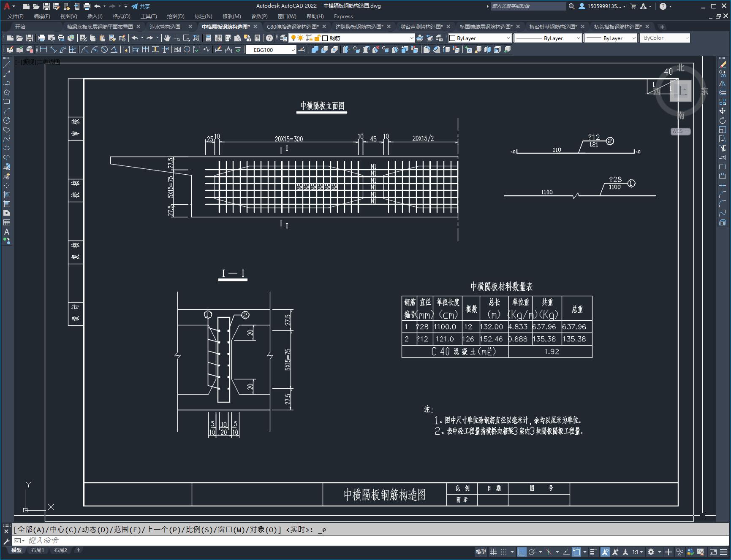Click the ViewCube top face 上
The width and height of the screenshot is (731, 560).
click(681, 90)
